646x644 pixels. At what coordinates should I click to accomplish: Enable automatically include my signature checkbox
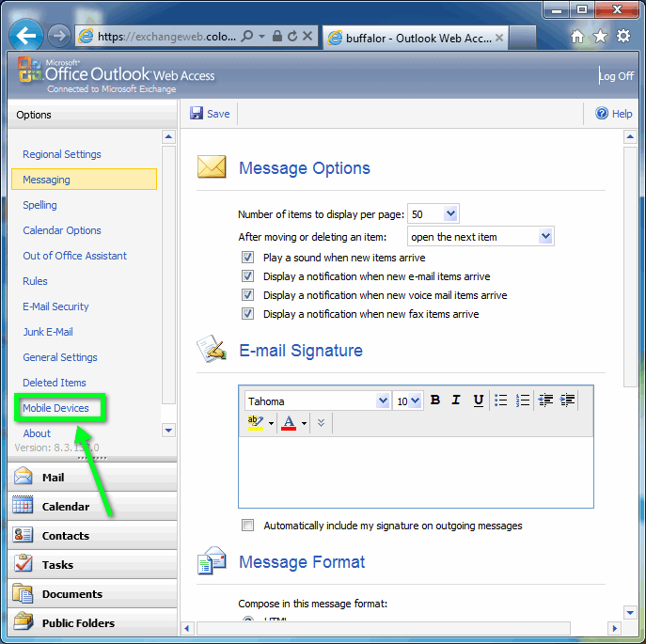point(247,526)
